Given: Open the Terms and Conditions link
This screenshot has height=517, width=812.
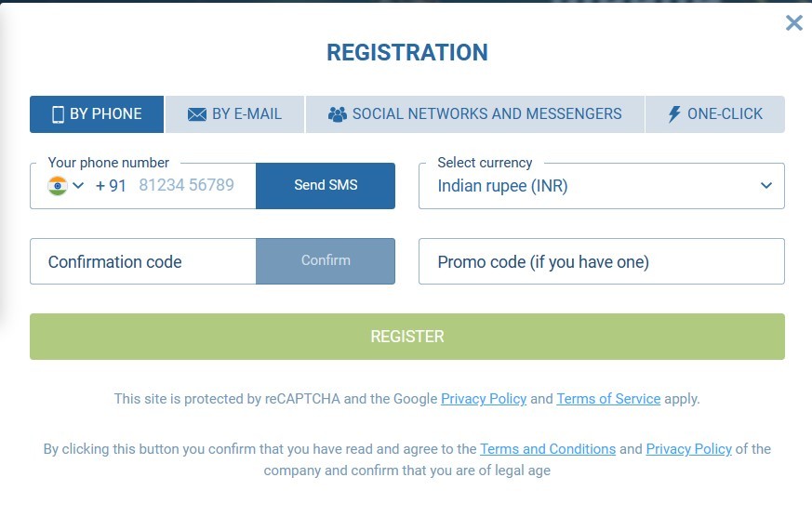Looking at the screenshot, I should coord(548,449).
